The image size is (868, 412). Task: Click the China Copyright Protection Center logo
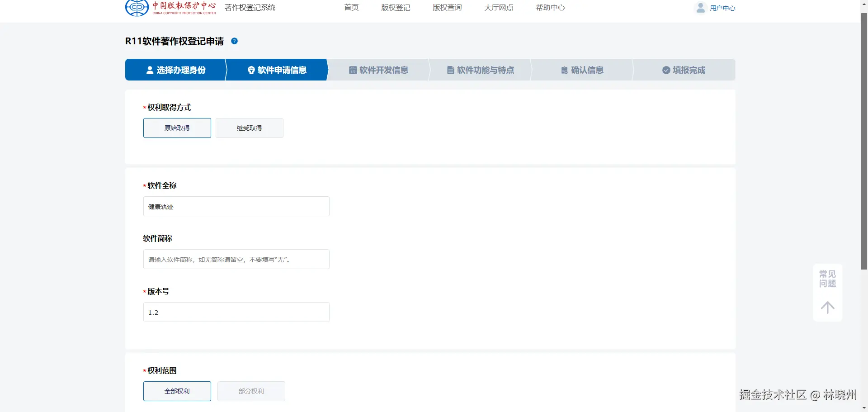tap(170, 8)
